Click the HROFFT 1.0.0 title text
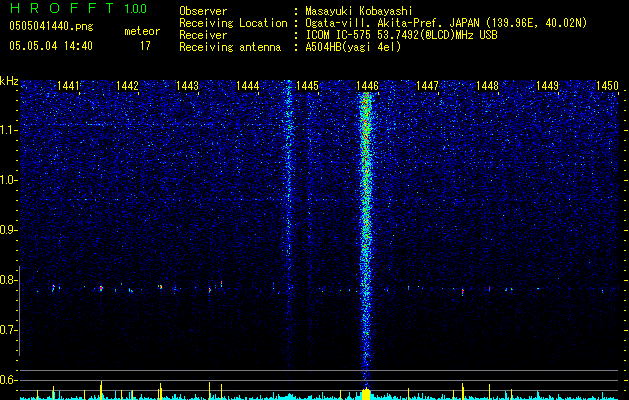This screenshot has height=400, width=629. pos(78,8)
